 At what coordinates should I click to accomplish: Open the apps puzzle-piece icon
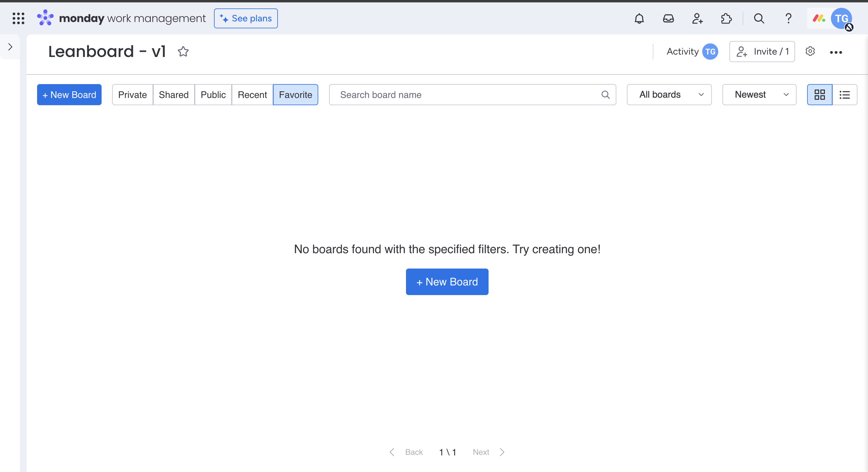tap(726, 18)
